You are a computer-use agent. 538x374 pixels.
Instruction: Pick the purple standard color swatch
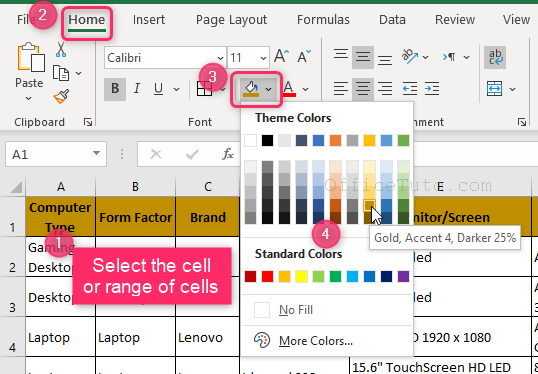(403, 277)
